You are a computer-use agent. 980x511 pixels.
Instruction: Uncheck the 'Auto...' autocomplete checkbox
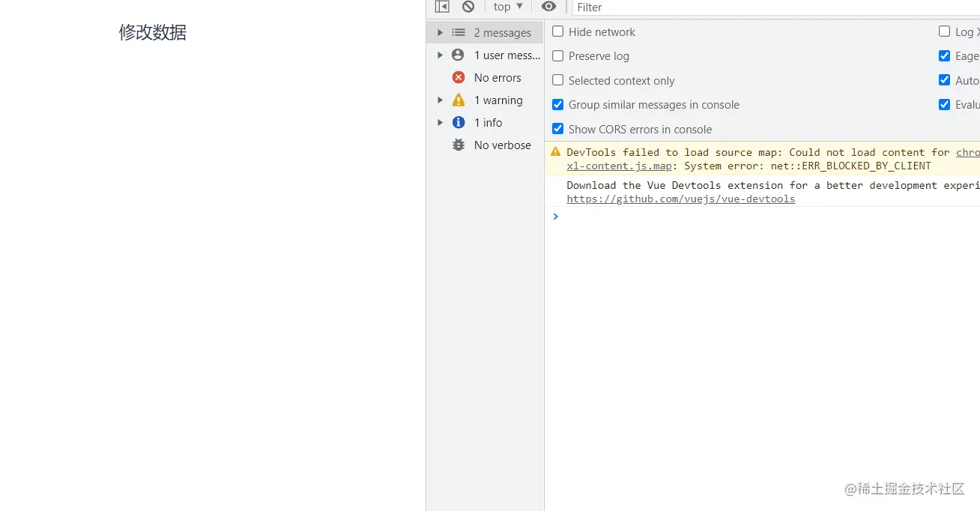click(x=945, y=80)
